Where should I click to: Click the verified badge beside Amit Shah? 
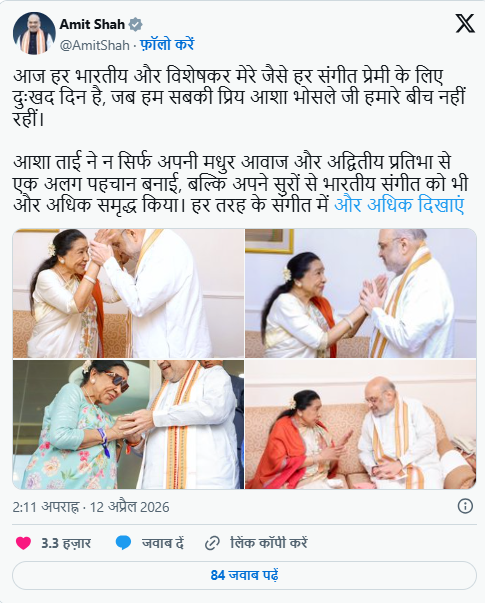click(x=135, y=25)
